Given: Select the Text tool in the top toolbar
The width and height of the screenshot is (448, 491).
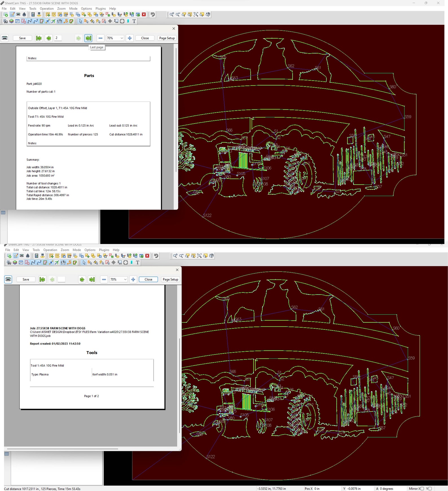Looking at the screenshot, I should click(x=134, y=21).
